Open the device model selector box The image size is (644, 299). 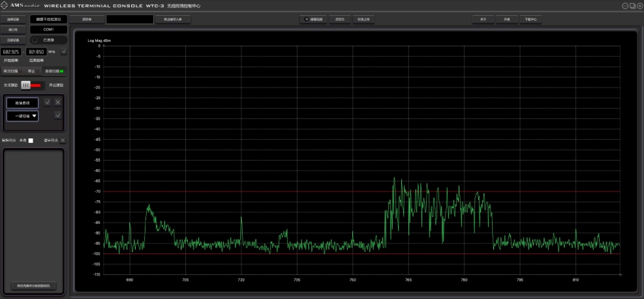[49, 20]
